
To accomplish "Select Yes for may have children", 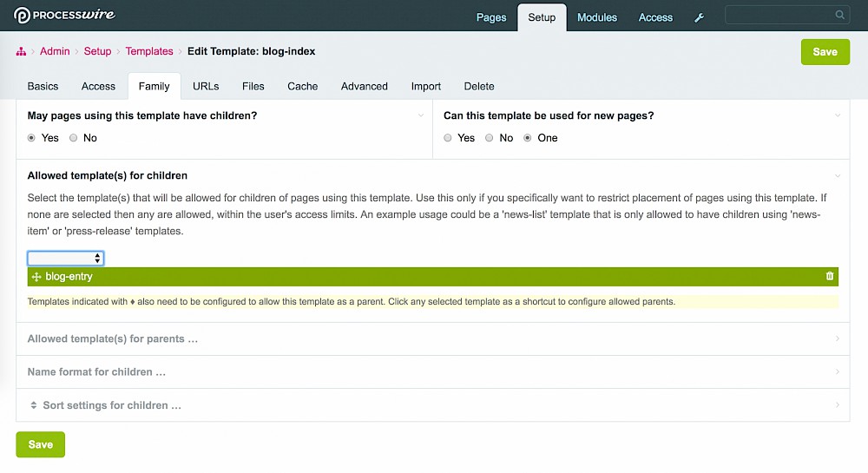I will pyautogui.click(x=32, y=138).
